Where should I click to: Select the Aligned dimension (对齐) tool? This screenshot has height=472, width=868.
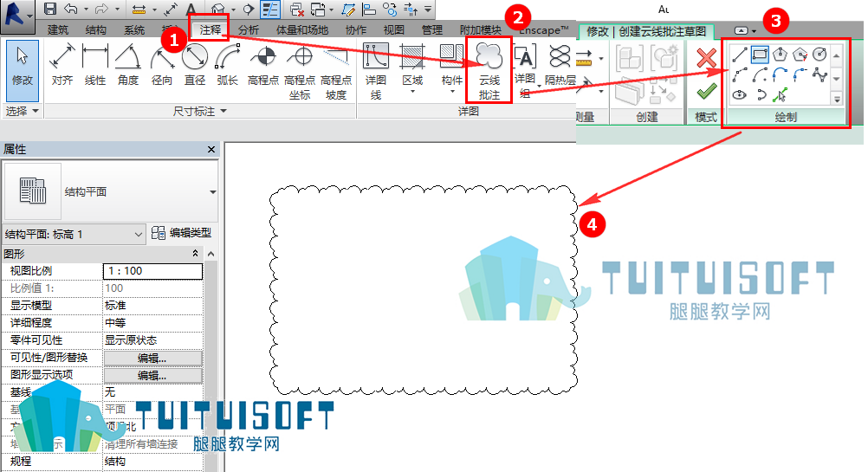click(x=62, y=65)
